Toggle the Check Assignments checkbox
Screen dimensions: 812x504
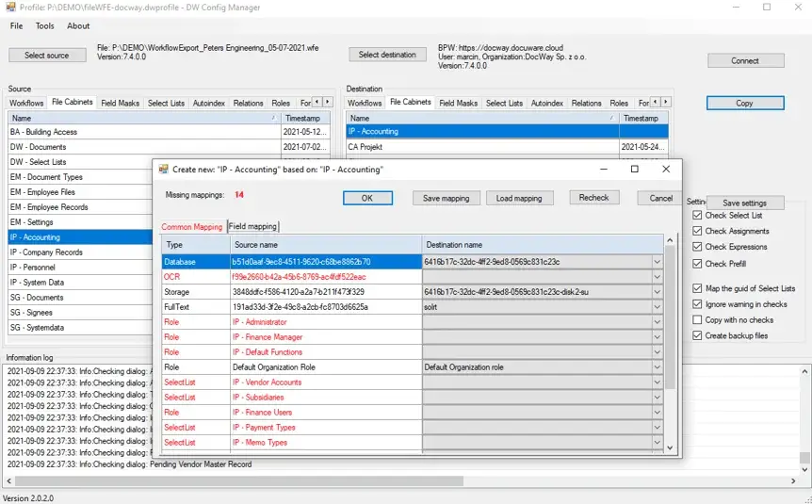(697, 231)
